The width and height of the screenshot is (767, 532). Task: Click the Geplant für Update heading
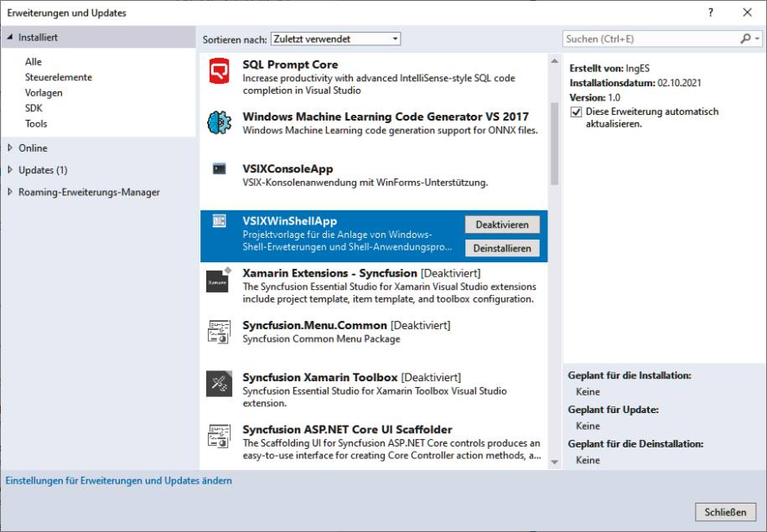tap(614, 410)
